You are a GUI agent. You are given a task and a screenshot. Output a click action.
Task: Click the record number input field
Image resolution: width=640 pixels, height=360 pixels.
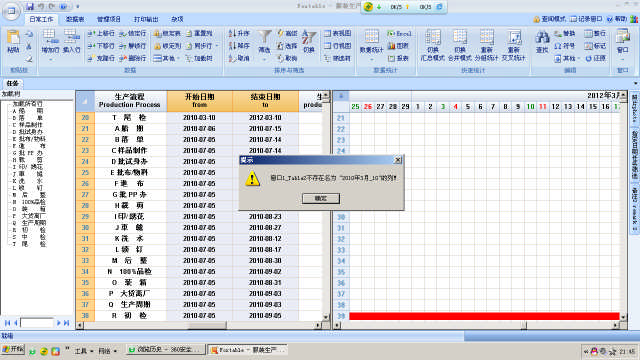(x=37, y=323)
